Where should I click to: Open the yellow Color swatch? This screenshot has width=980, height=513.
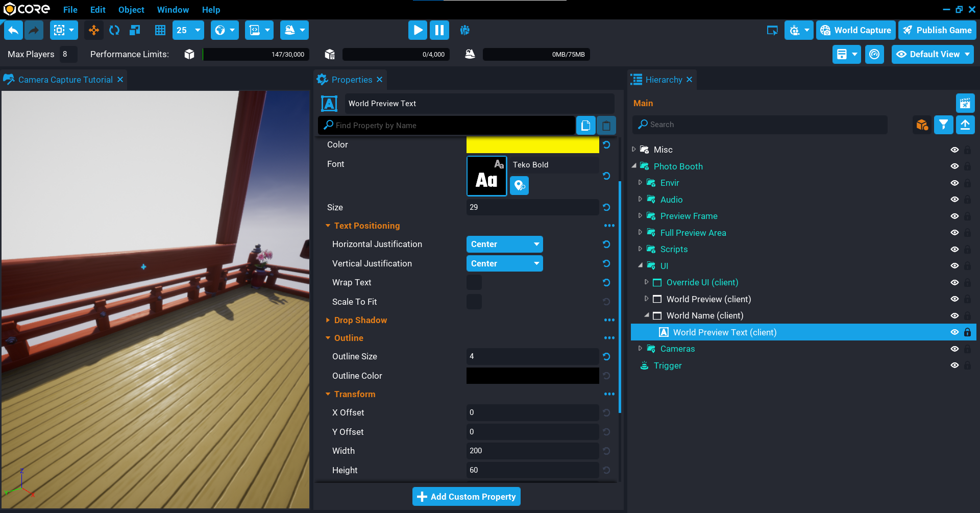[x=532, y=145]
